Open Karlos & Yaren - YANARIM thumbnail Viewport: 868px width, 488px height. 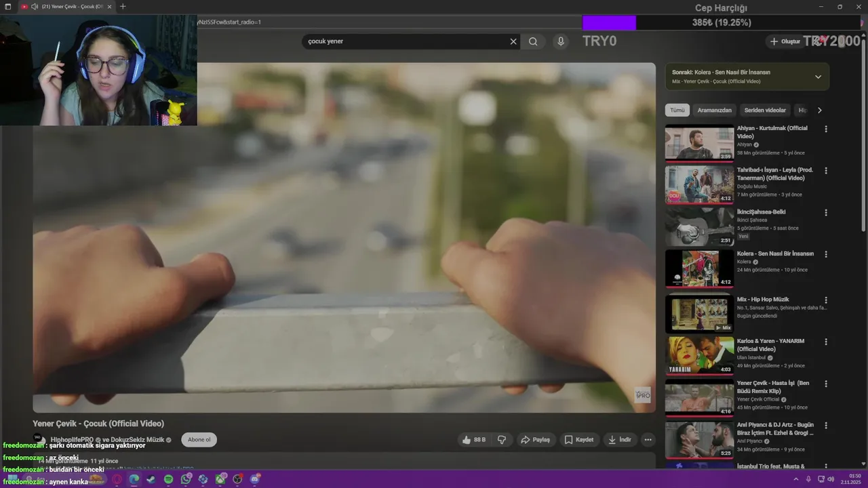tap(699, 356)
